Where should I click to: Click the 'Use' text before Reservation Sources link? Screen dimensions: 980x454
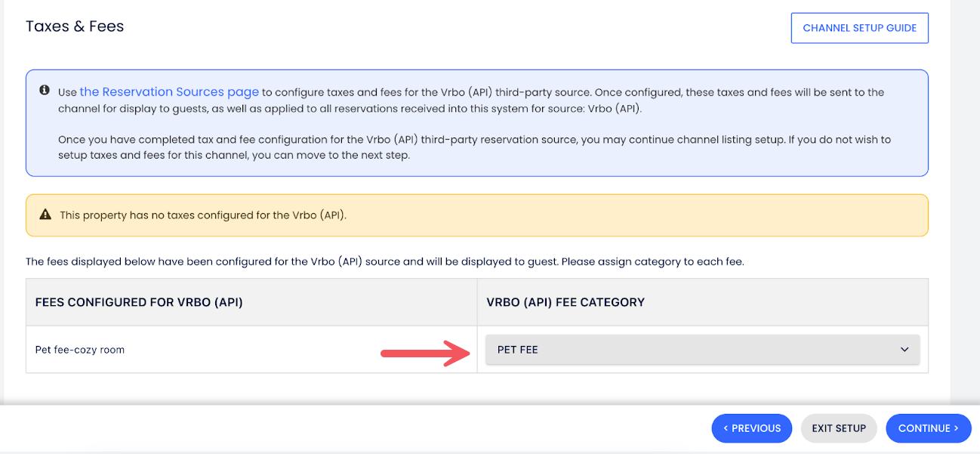(x=68, y=92)
